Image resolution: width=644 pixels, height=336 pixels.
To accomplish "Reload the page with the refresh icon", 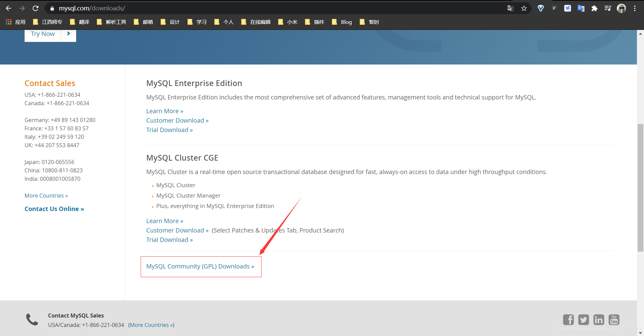I will (36, 8).
